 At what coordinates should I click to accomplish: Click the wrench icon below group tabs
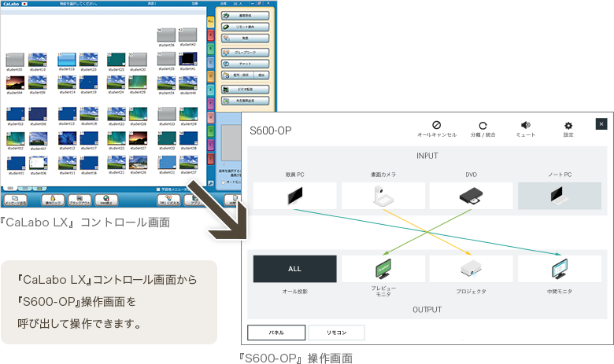(x=211, y=183)
